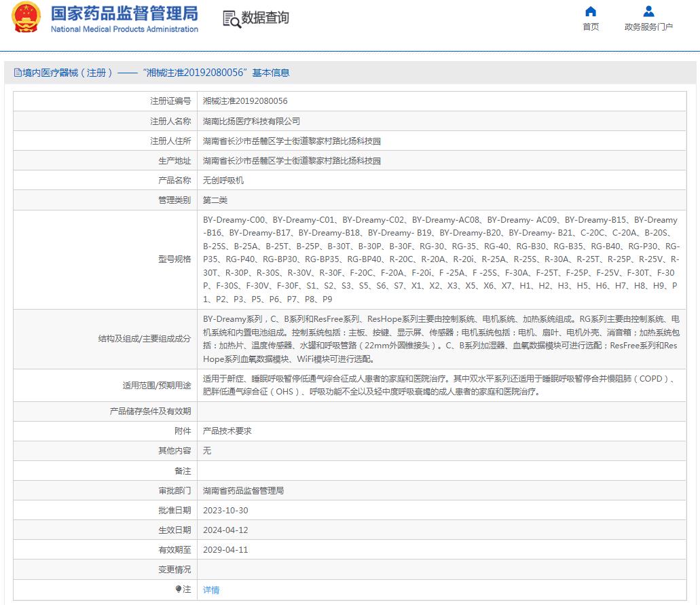The width and height of the screenshot is (700, 605).
Task: Click the 数据查询 heading text
Action: (265, 18)
